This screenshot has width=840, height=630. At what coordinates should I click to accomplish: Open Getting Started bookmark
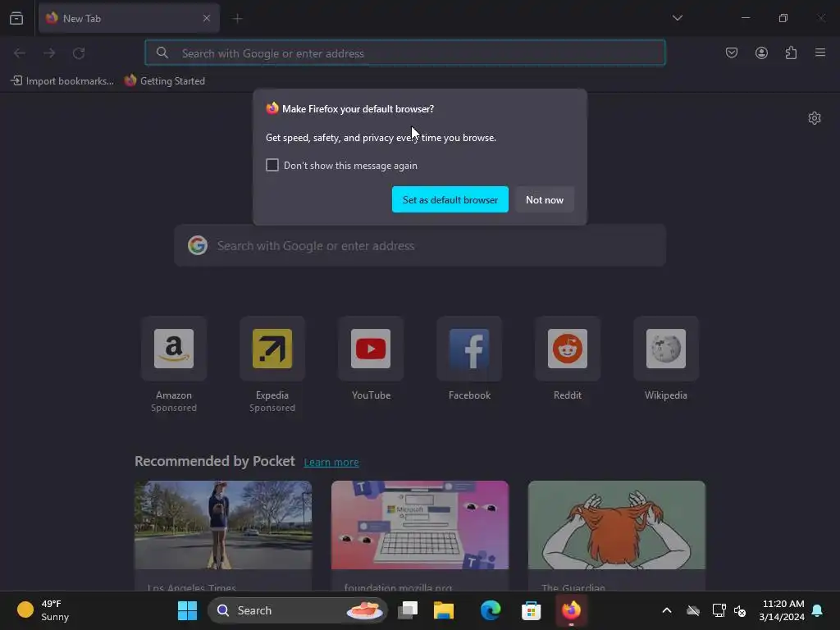[164, 81]
